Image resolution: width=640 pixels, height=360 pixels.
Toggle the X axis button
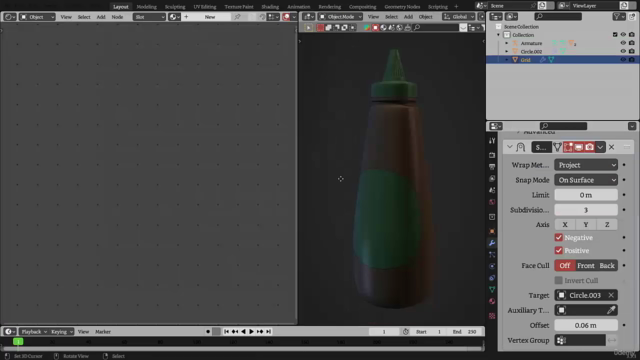565,224
